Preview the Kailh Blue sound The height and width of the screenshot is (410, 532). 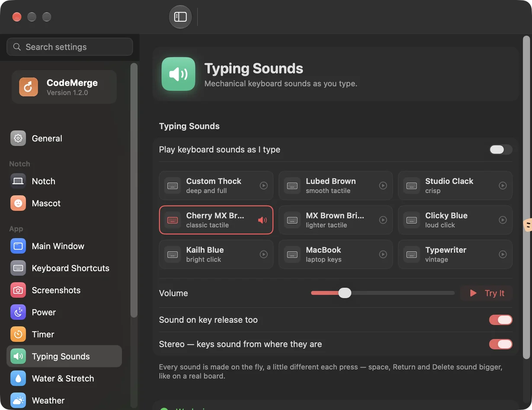point(263,254)
